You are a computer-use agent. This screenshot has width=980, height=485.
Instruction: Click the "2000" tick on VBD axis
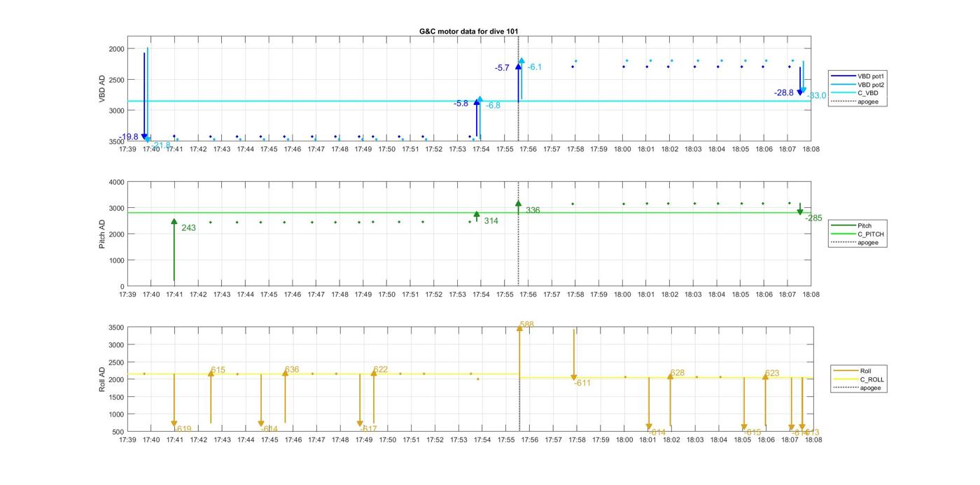(x=115, y=49)
